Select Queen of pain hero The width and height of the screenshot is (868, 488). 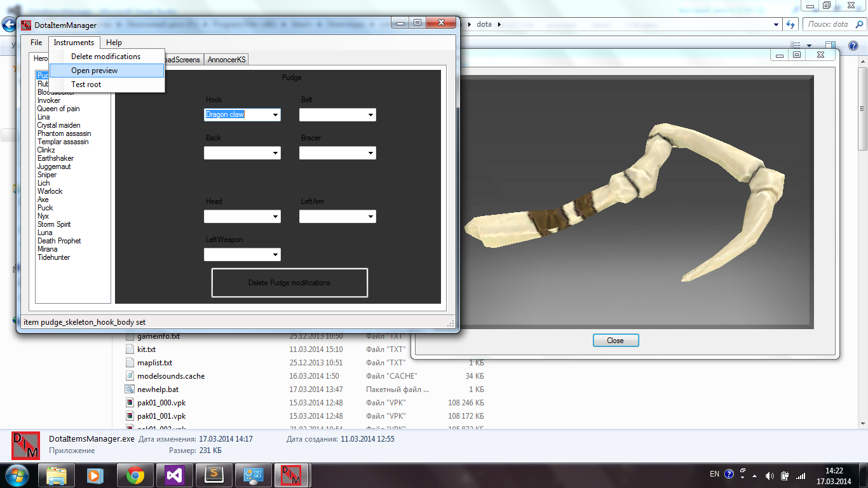[x=58, y=109]
